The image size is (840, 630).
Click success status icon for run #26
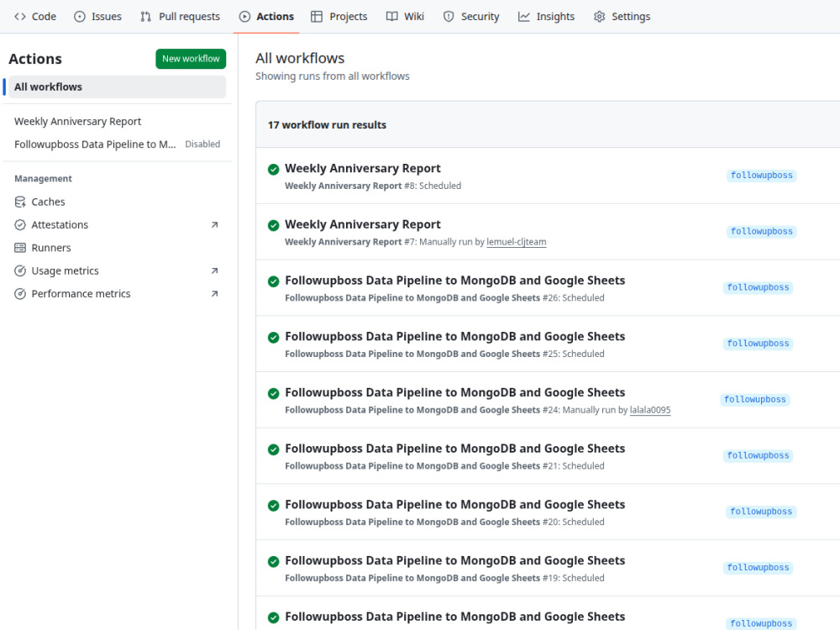click(273, 281)
